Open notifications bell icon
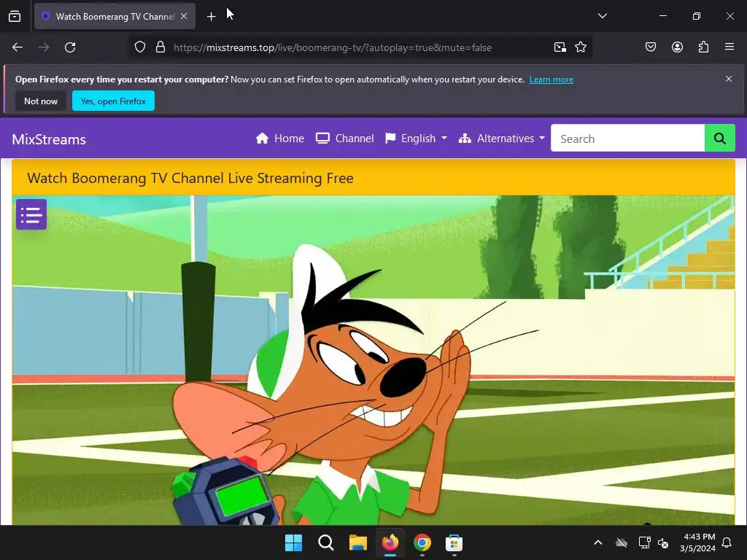 pyautogui.click(x=727, y=542)
